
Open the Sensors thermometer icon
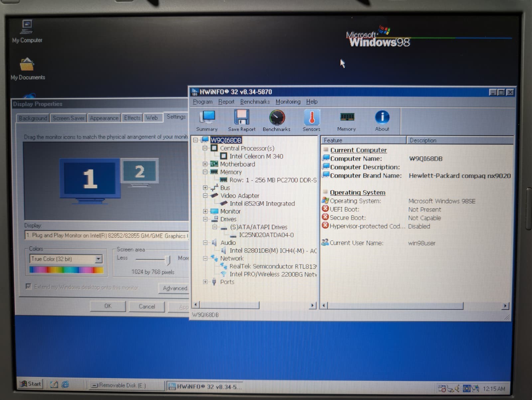pyautogui.click(x=312, y=121)
